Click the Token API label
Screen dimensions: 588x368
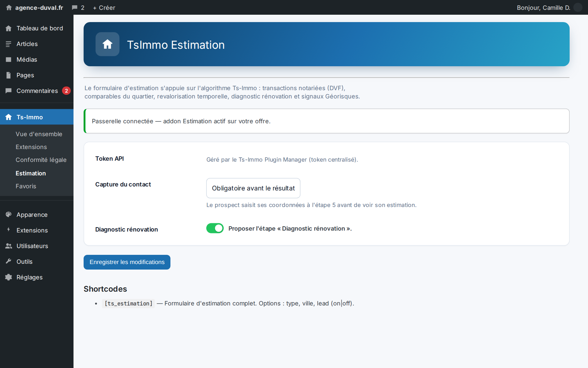click(109, 159)
